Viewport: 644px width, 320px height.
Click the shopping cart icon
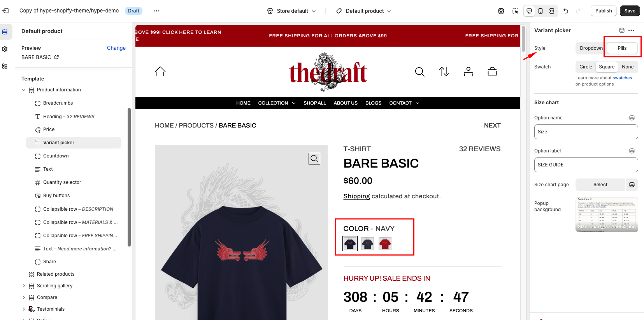[x=492, y=72]
